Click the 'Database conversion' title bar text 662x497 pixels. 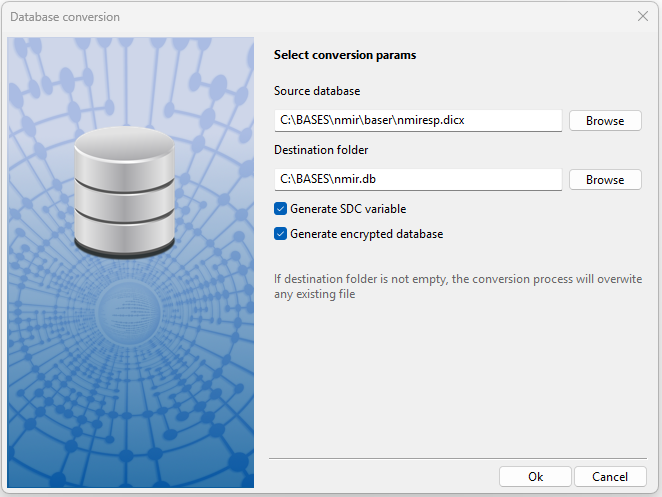(64, 16)
